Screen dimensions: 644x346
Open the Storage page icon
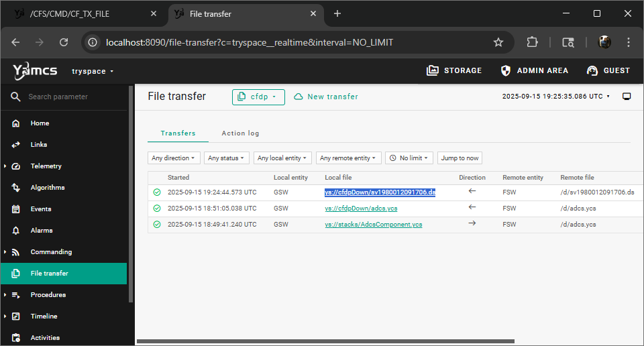coord(433,70)
